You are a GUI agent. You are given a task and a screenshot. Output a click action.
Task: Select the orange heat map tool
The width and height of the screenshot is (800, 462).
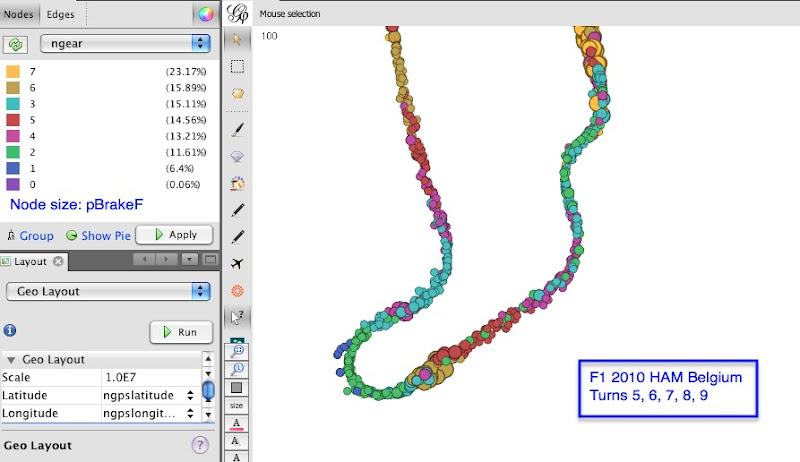coord(237,291)
